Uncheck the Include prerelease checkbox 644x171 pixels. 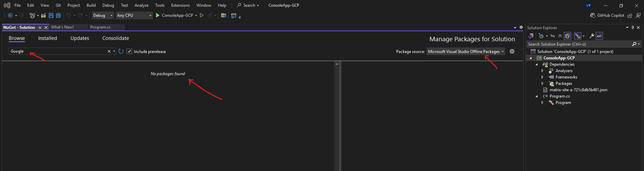pyautogui.click(x=129, y=51)
